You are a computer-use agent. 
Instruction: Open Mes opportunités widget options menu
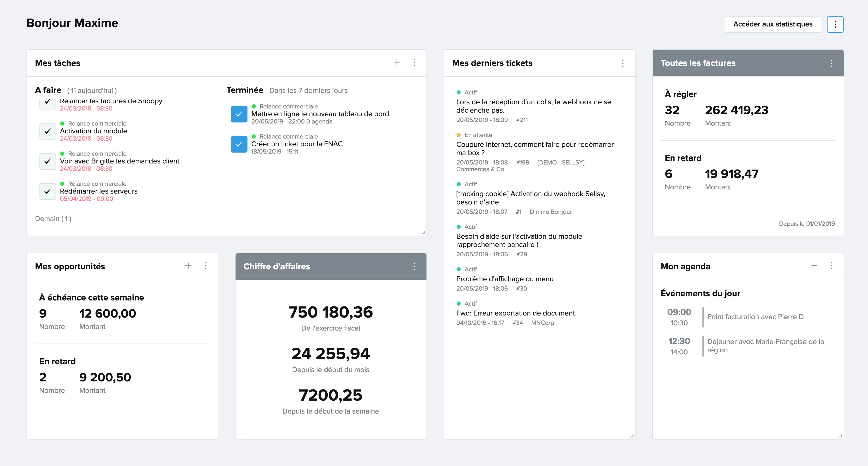(x=205, y=266)
